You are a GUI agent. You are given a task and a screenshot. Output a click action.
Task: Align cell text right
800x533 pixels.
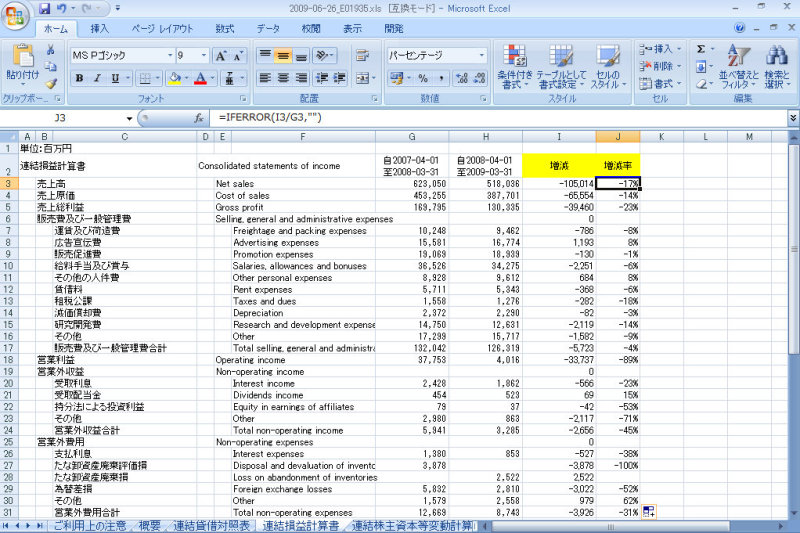pos(301,78)
